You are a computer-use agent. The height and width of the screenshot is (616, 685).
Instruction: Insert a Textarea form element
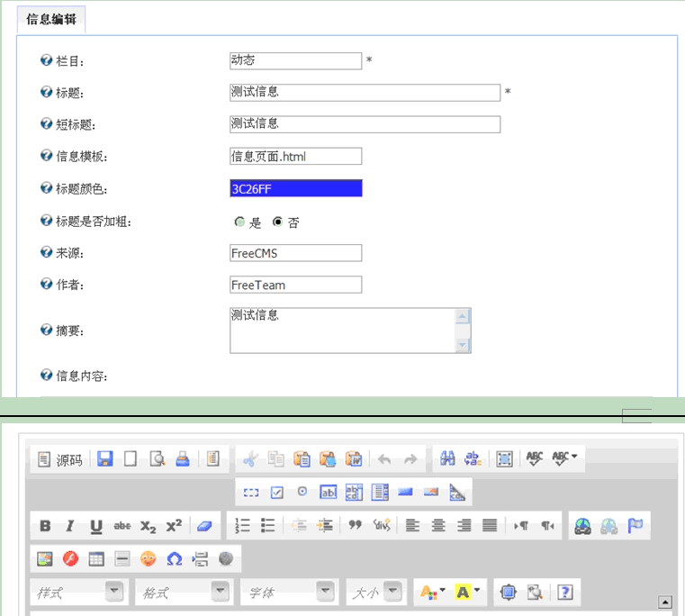354,493
